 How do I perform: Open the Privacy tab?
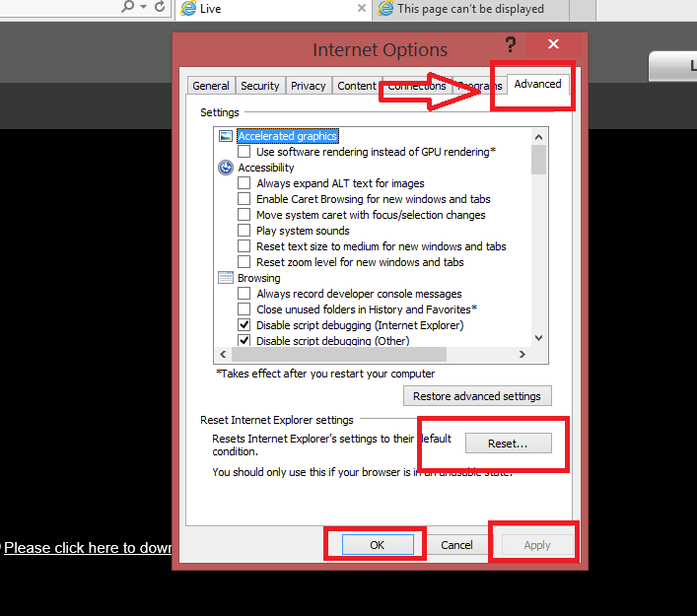click(308, 86)
